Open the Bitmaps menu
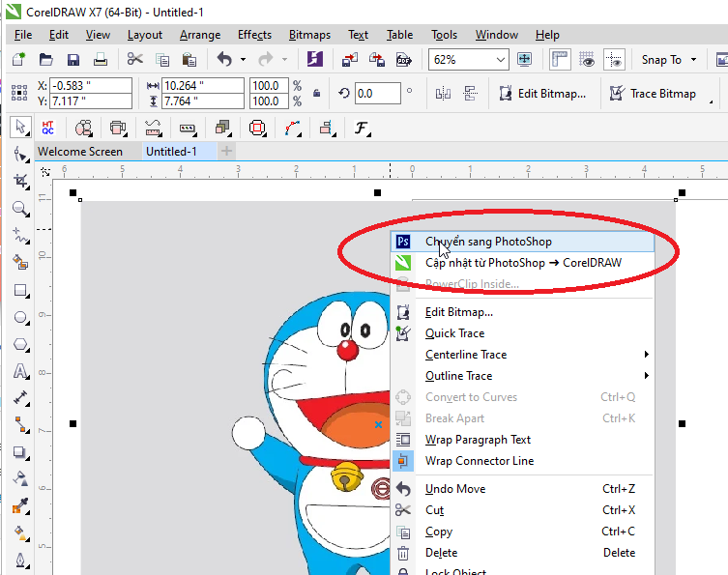The height and width of the screenshot is (575, 728). pos(309,35)
